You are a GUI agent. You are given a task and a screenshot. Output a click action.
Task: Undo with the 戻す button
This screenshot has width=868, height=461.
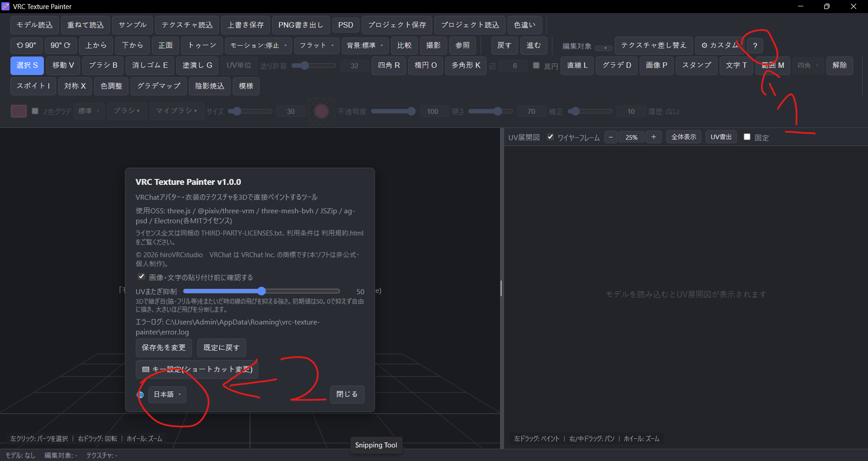[504, 46]
